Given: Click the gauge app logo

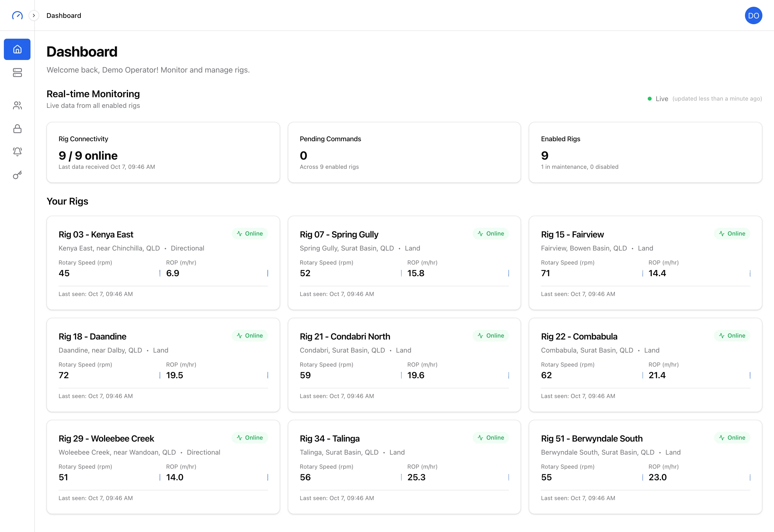Looking at the screenshot, I should (17, 16).
